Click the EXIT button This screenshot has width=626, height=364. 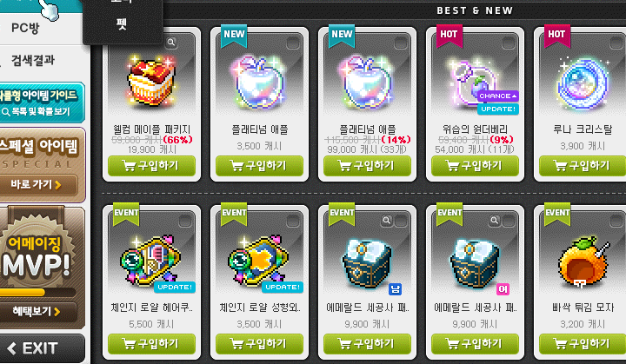point(40,348)
